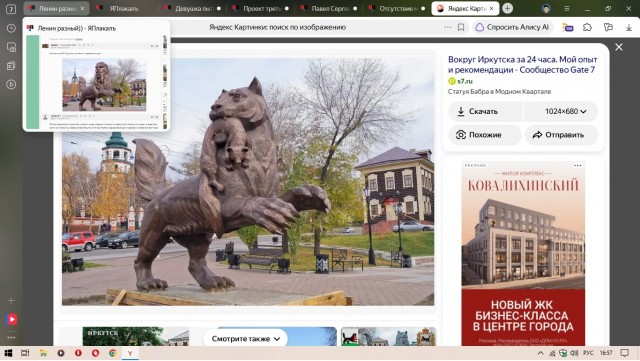Click 'Статуя Бабра в Модном Квартале' caption
This screenshot has width=640, height=361.
(499, 91)
